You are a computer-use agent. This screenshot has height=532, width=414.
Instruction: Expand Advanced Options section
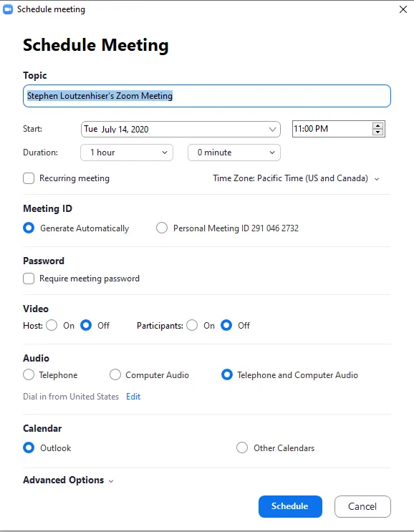[68, 480]
